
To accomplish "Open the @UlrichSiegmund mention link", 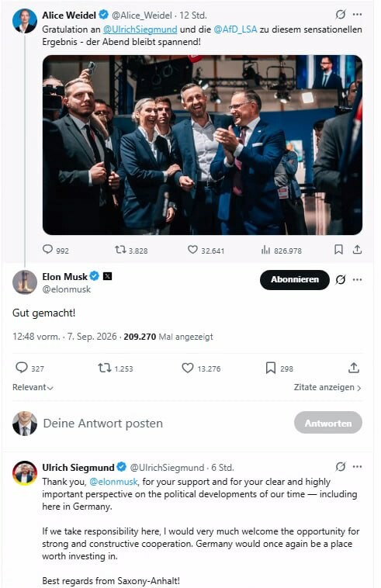I will (140, 29).
